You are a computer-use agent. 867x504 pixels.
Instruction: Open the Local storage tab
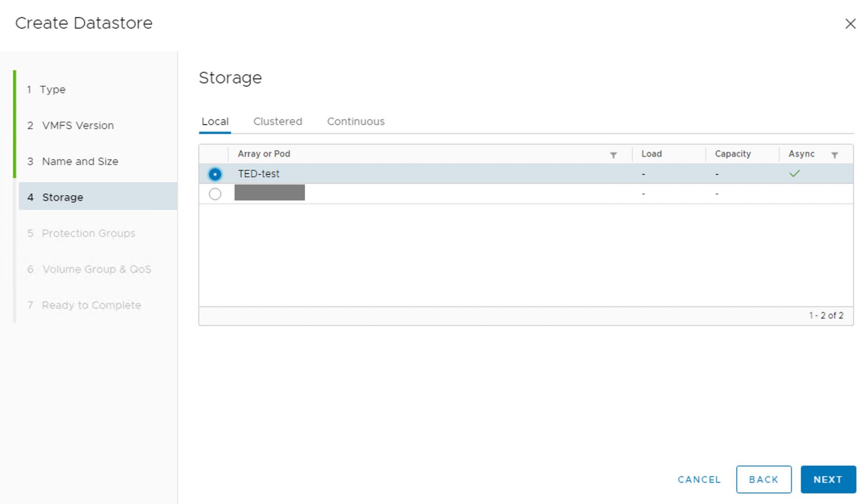[215, 121]
